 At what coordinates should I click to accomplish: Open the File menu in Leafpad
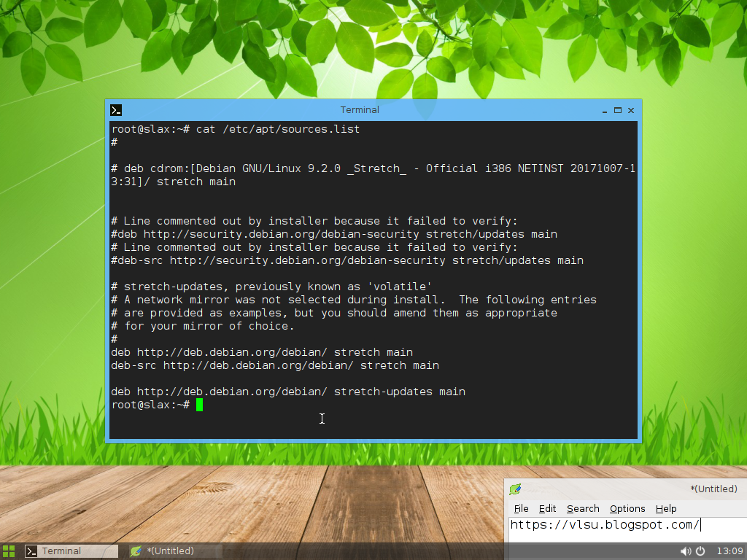coord(521,508)
